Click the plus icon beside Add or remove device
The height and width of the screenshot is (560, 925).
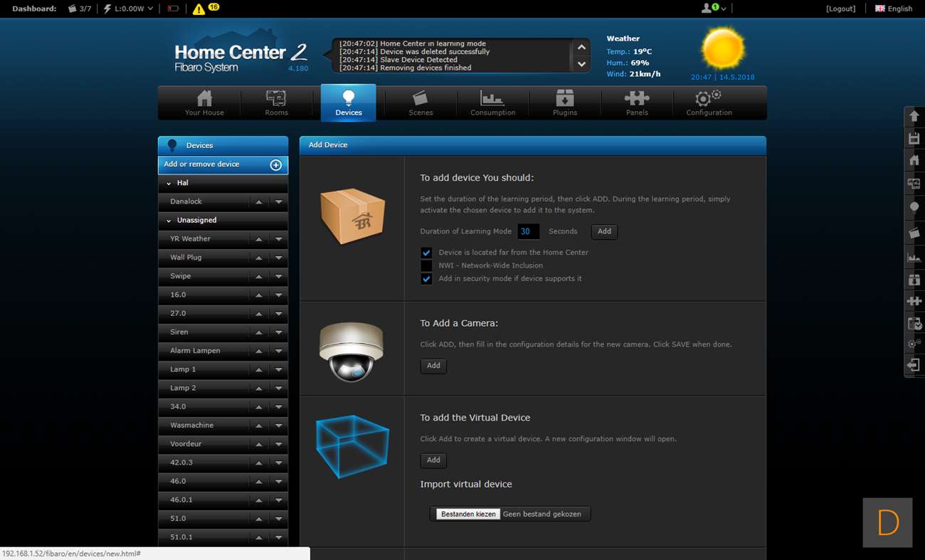(275, 165)
